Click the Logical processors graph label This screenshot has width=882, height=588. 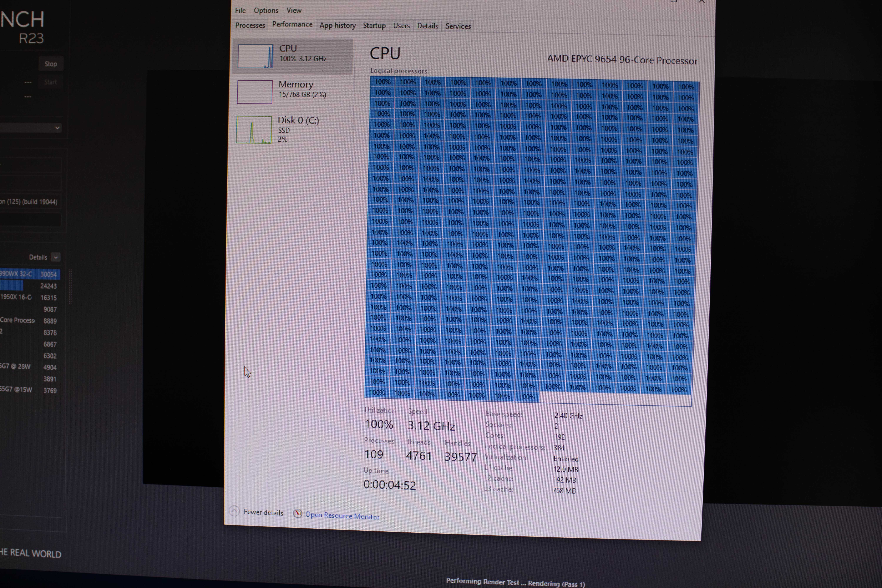[x=399, y=71]
